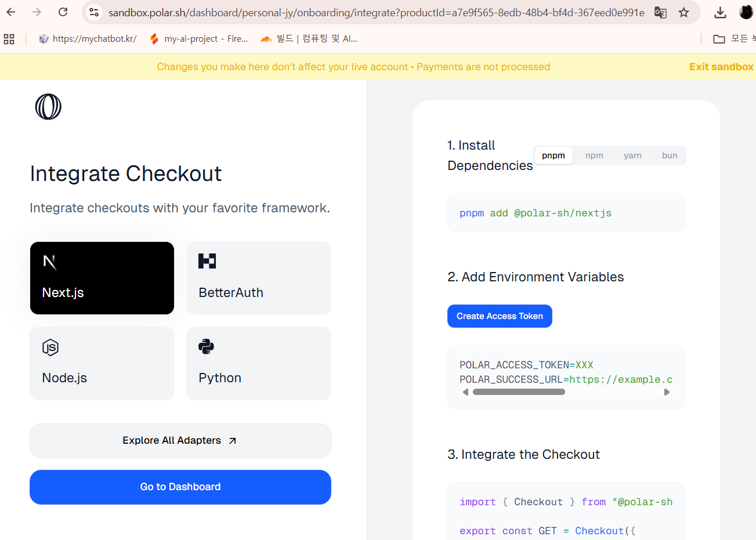Switch to the pnpm tab
This screenshot has height=540, width=756.
(554, 155)
